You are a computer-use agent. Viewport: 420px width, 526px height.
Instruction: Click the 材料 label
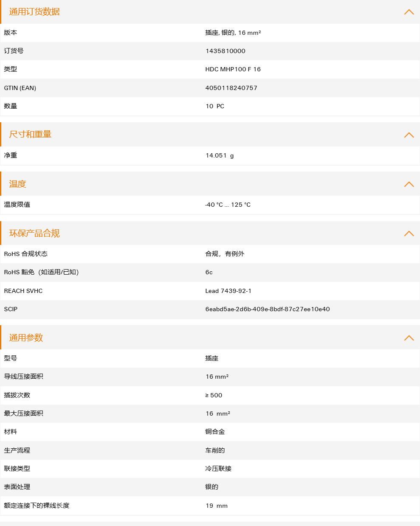11,432
